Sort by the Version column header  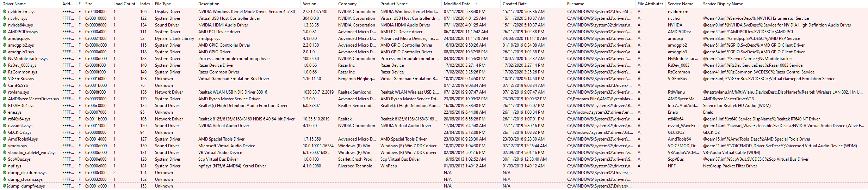click(318, 4)
